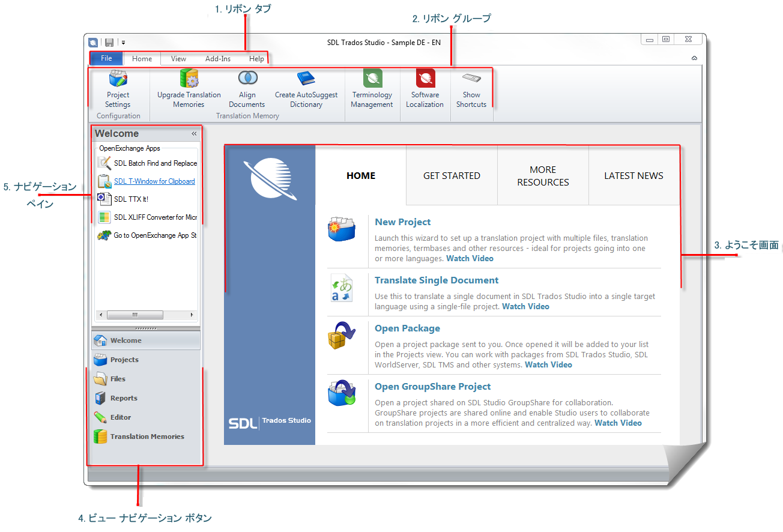The image size is (783, 532).
Task: Switch to the Translation Memories view
Action: [x=146, y=437]
